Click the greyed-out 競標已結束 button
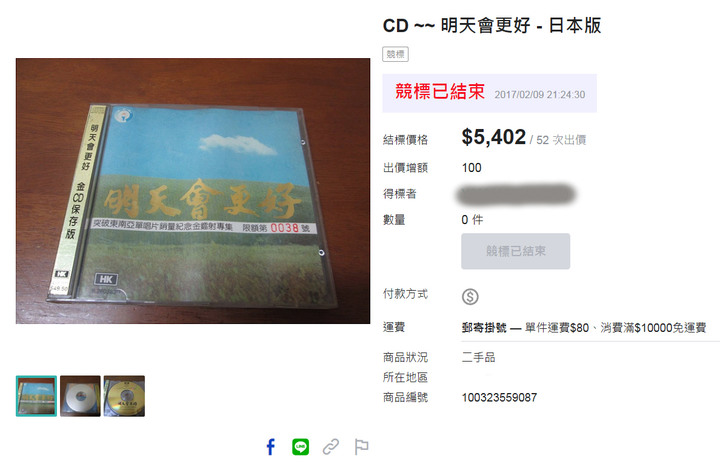Viewport: 720px width, 473px height. pos(516,251)
